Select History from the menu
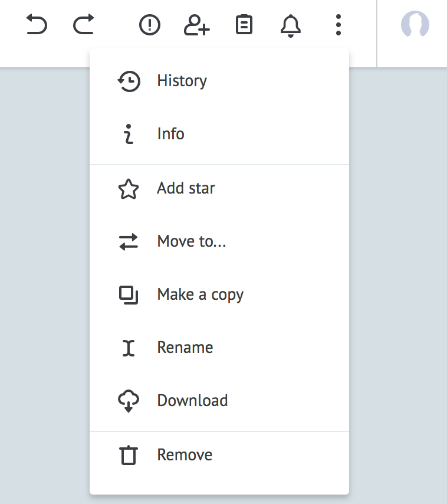Viewport: 447px width, 504px height. (182, 81)
